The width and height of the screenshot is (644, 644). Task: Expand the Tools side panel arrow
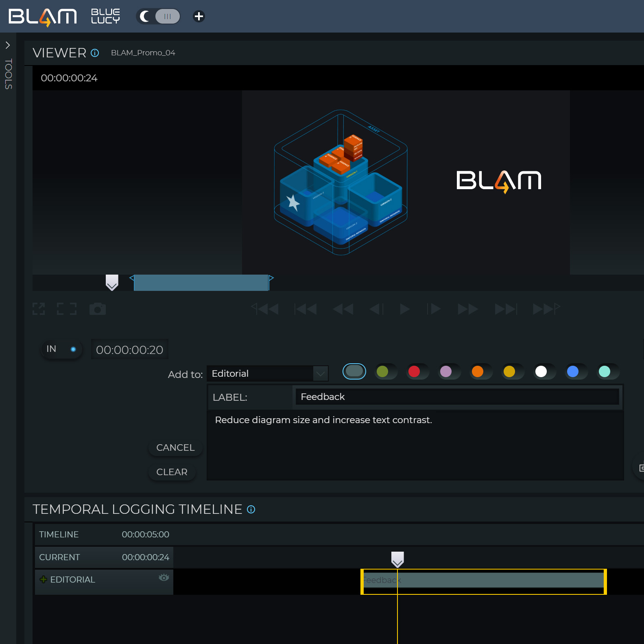pyautogui.click(x=8, y=45)
